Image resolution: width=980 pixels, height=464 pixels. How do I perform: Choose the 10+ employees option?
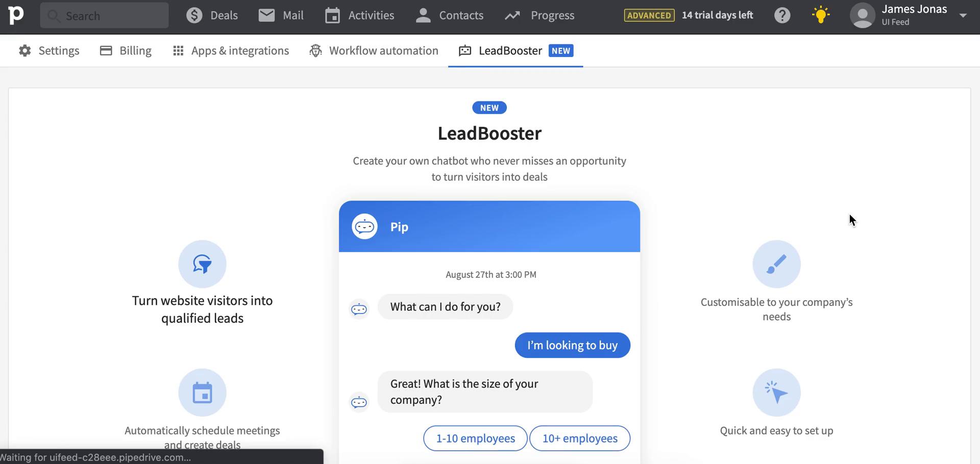[580, 439]
